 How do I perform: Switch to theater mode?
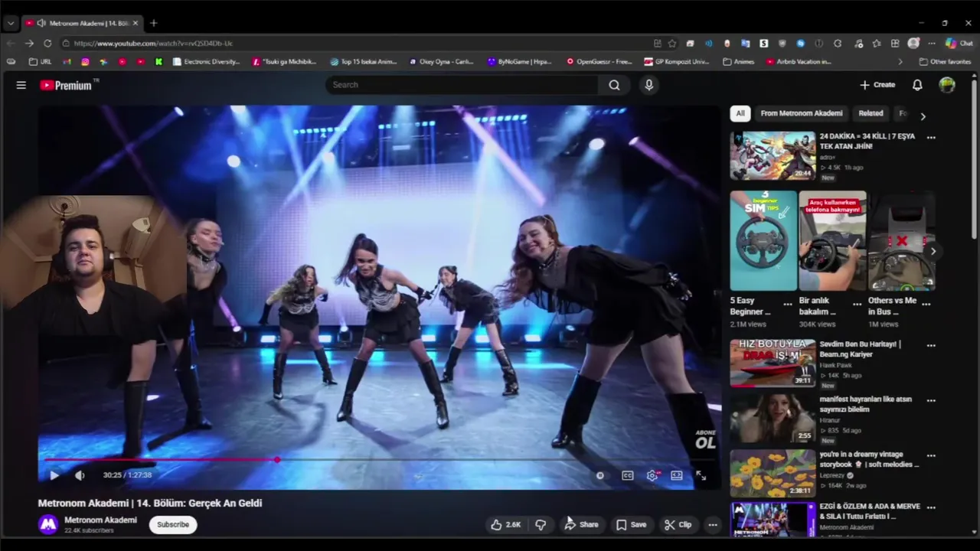pos(677,475)
